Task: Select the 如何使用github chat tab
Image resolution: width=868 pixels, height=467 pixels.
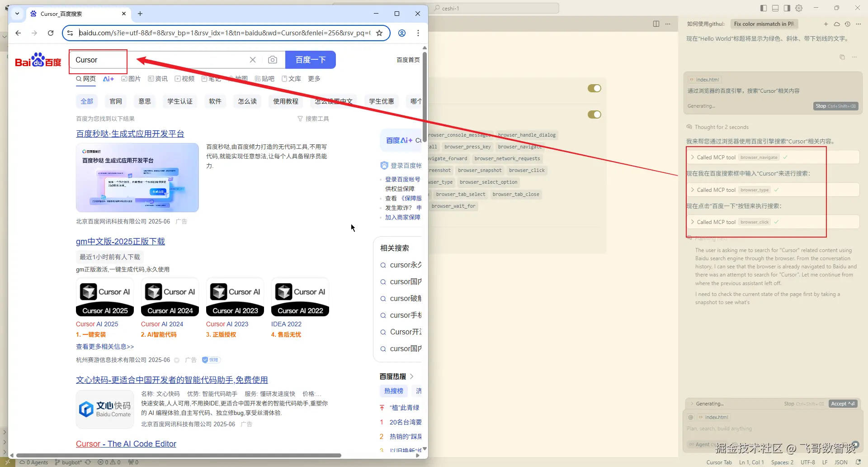Action: coord(705,24)
